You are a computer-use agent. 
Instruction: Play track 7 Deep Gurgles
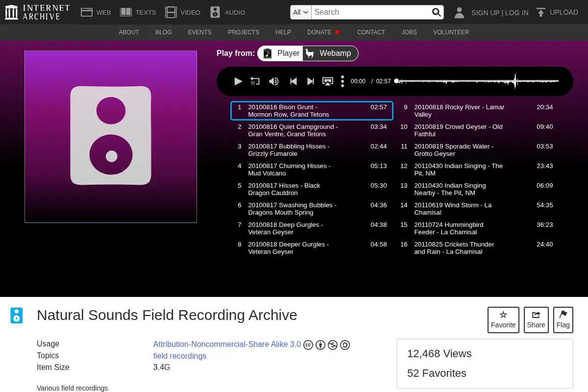point(312,228)
